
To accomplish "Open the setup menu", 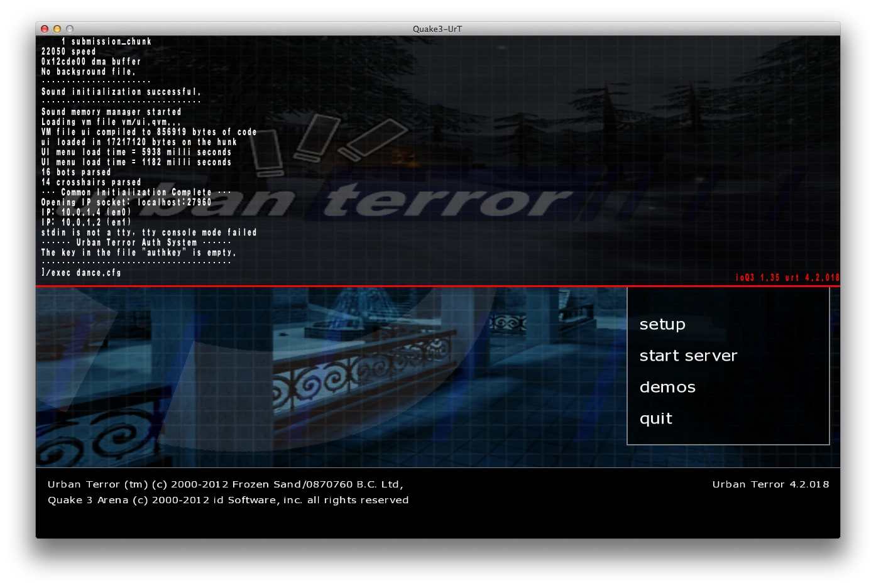I will pos(662,325).
